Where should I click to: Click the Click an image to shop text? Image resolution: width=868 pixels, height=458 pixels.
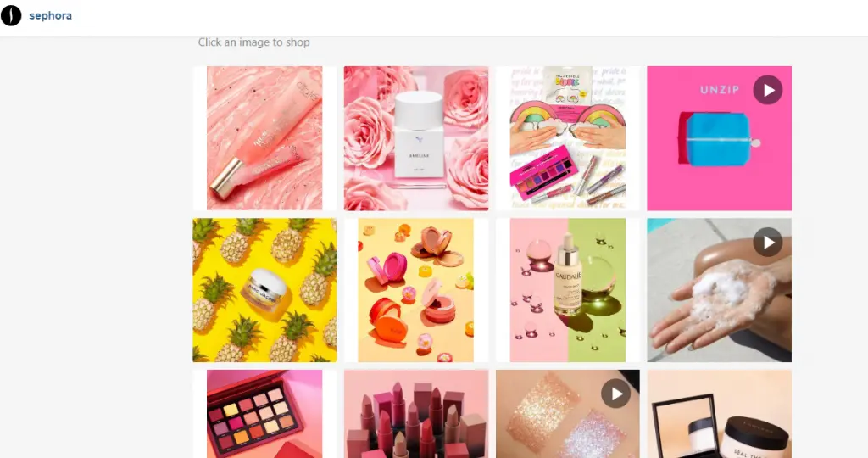coord(254,42)
